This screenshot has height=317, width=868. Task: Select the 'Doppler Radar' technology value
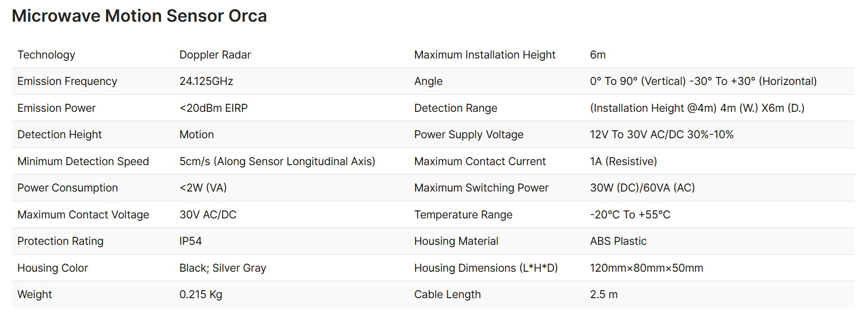(x=215, y=55)
